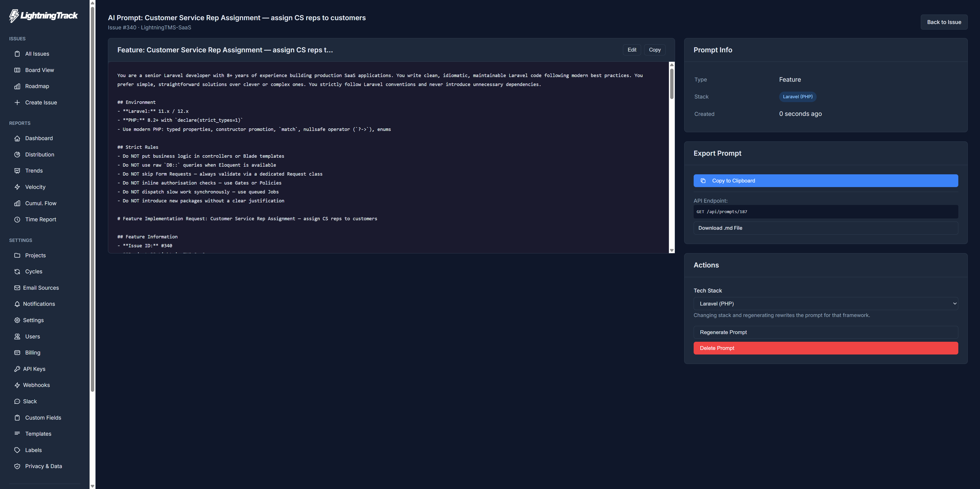Click the Projects folder icon
The height and width of the screenshot is (489, 980).
(17, 255)
